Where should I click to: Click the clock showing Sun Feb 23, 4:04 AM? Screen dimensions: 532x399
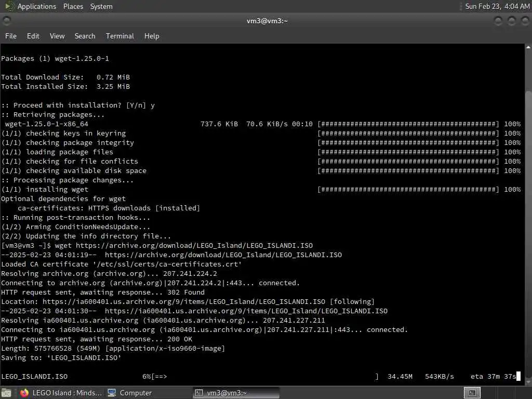pos(497,6)
